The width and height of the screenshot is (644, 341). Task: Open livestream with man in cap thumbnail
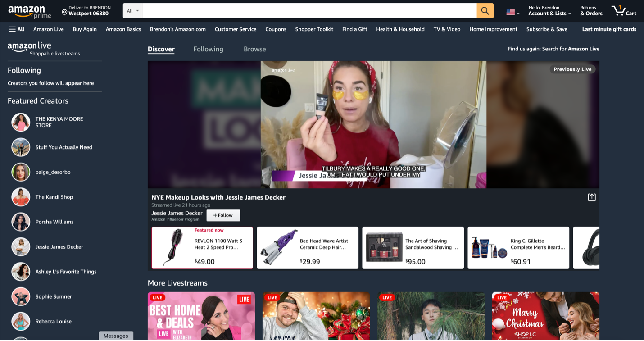point(316,316)
